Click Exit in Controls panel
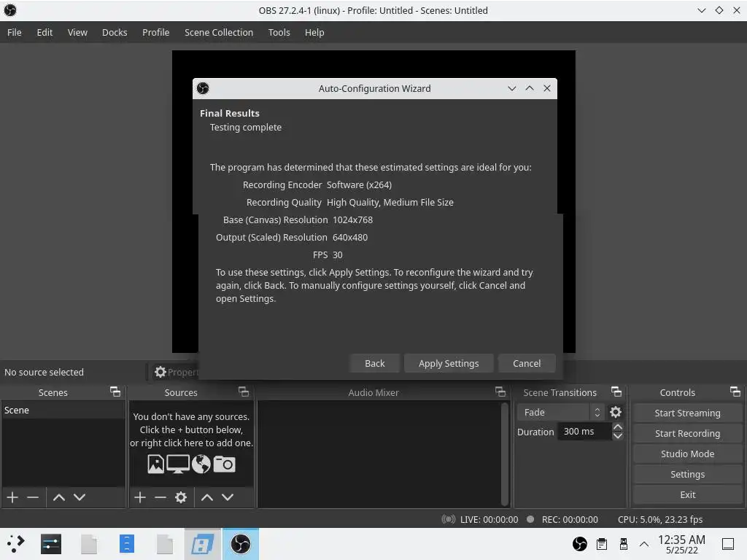 tap(687, 495)
